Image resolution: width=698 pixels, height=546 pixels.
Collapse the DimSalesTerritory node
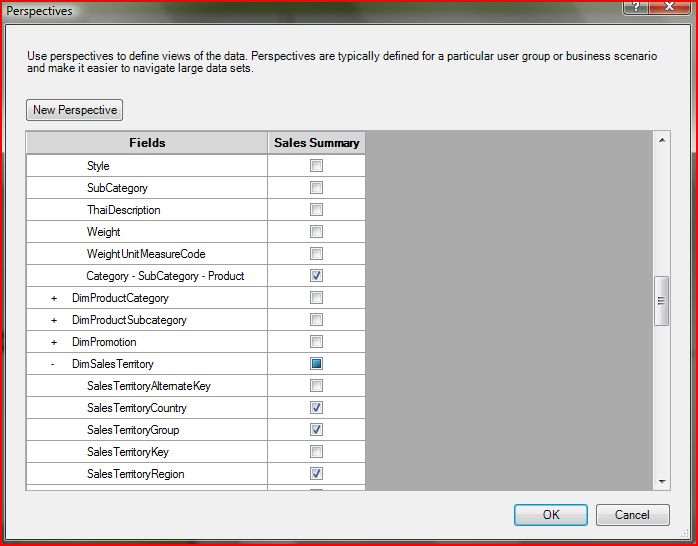[x=53, y=364]
